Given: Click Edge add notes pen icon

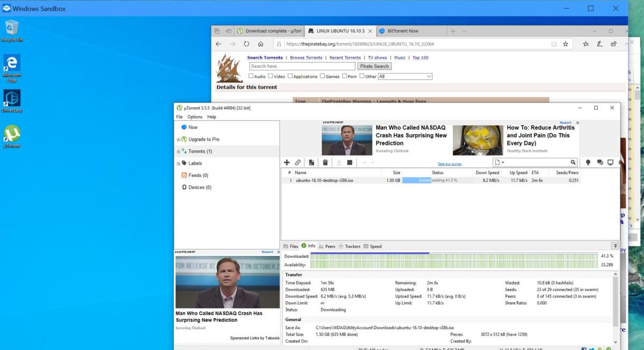Looking at the screenshot, I should point(599,44).
